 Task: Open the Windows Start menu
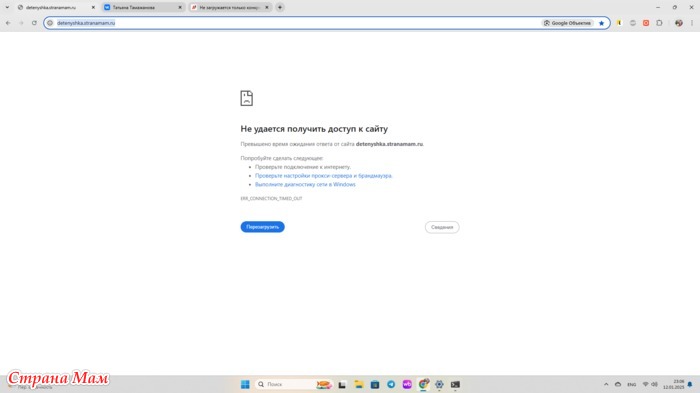245,385
